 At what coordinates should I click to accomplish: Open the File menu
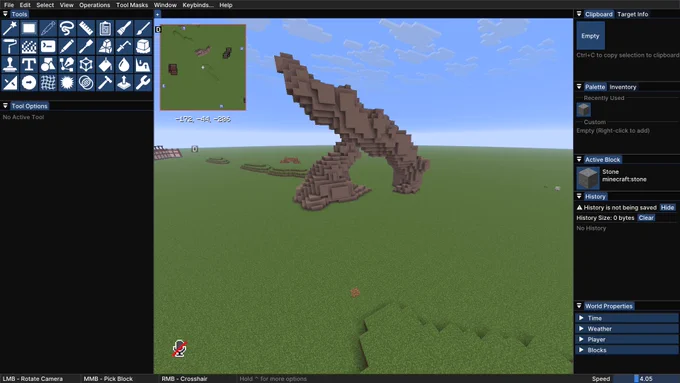9,5
